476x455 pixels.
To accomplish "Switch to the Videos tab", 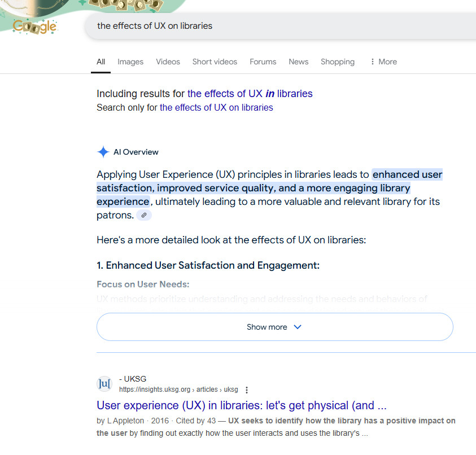I will [x=168, y=62].
